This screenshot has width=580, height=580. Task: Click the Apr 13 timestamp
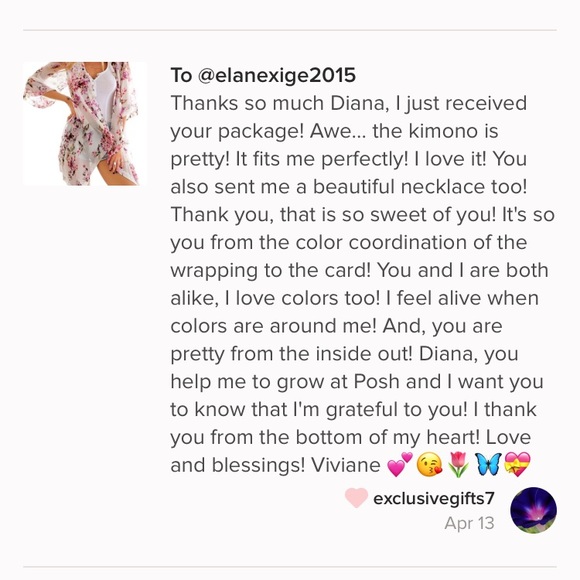469,523
